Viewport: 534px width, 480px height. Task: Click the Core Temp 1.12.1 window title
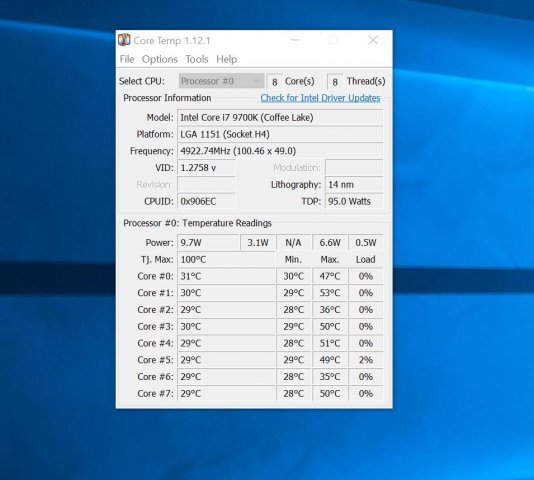tap(172, 41)
